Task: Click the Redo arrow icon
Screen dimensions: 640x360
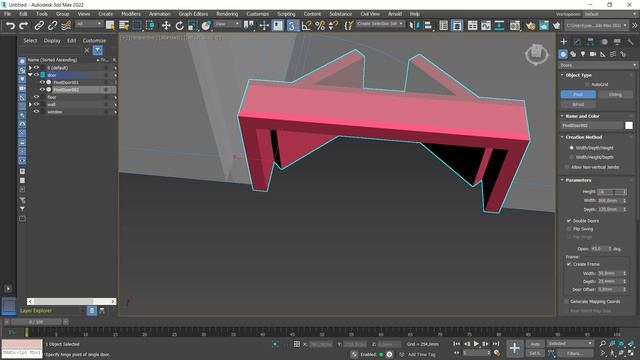Action: [23, 26]
